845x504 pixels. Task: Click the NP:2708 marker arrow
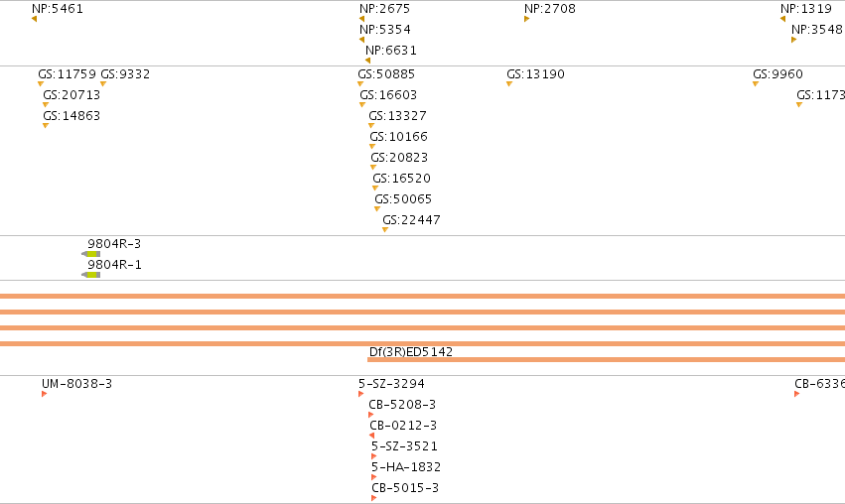pyautogui.click(x=526, y=19)
